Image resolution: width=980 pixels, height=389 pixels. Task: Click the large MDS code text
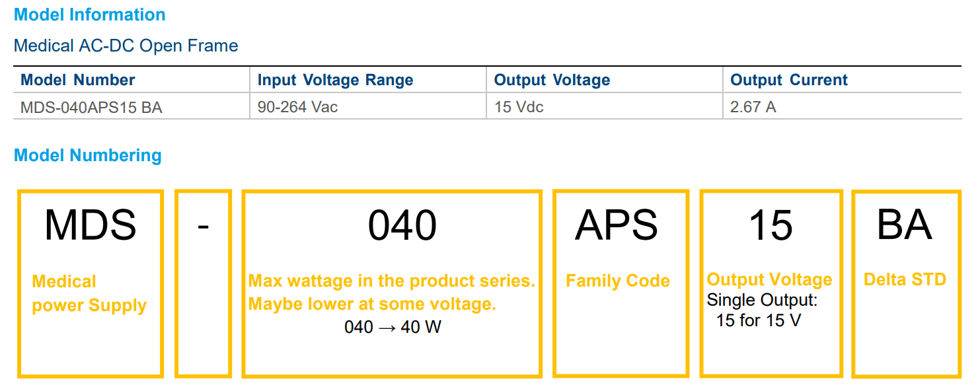[91, 225]
